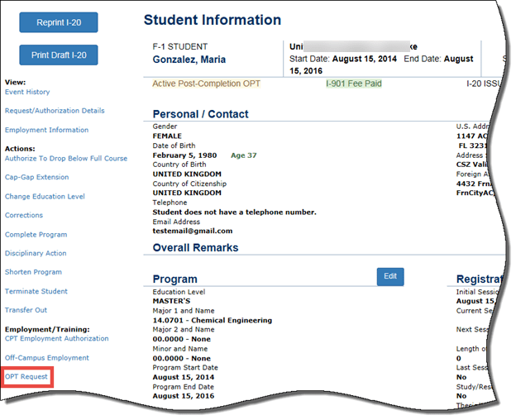Click UNITED KINGDOM under Country of Birth
This screenshot has height=420, width=516.
(x=187, y=174)
